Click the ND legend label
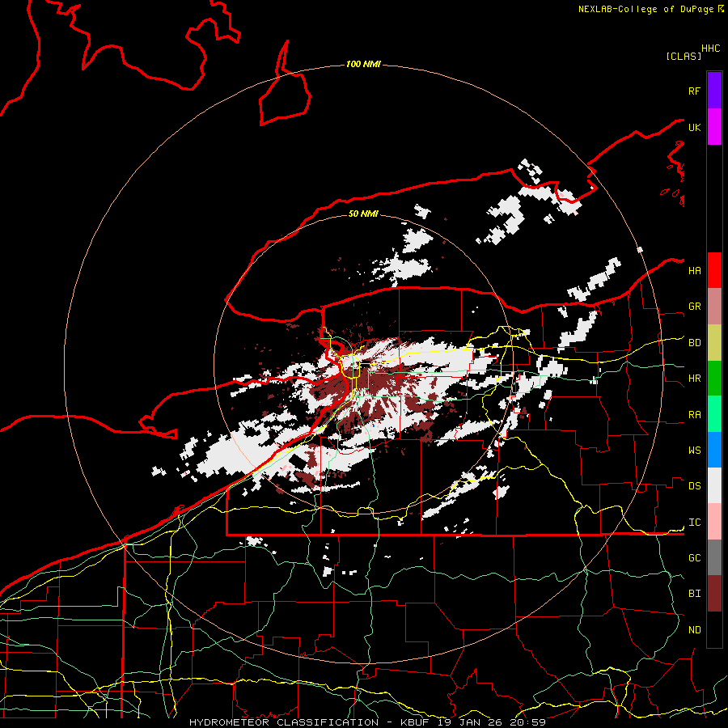The width and height of the screenshot is (728, 728). tap(694, 630)
